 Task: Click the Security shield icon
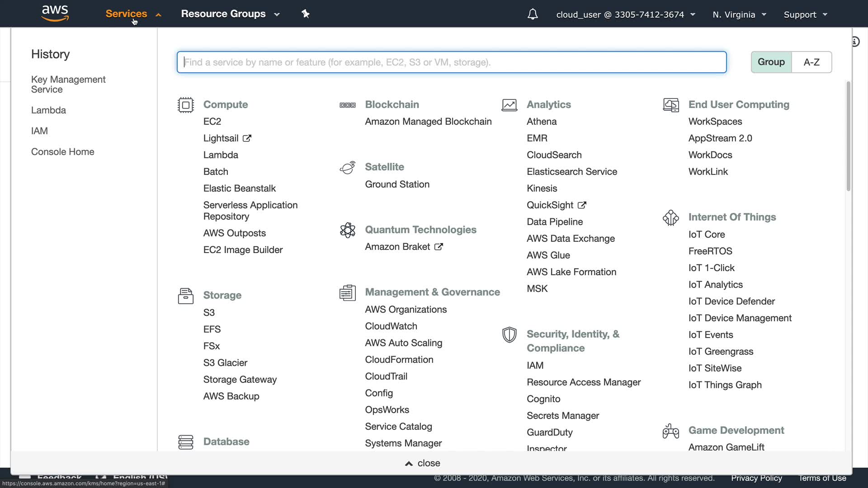(509, 335)
